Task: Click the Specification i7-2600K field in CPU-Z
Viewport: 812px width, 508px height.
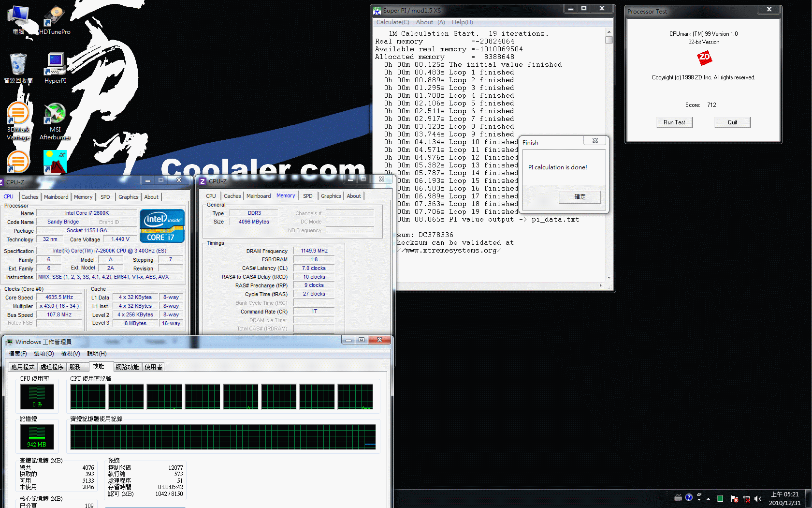Action: (x=110, y=251)
